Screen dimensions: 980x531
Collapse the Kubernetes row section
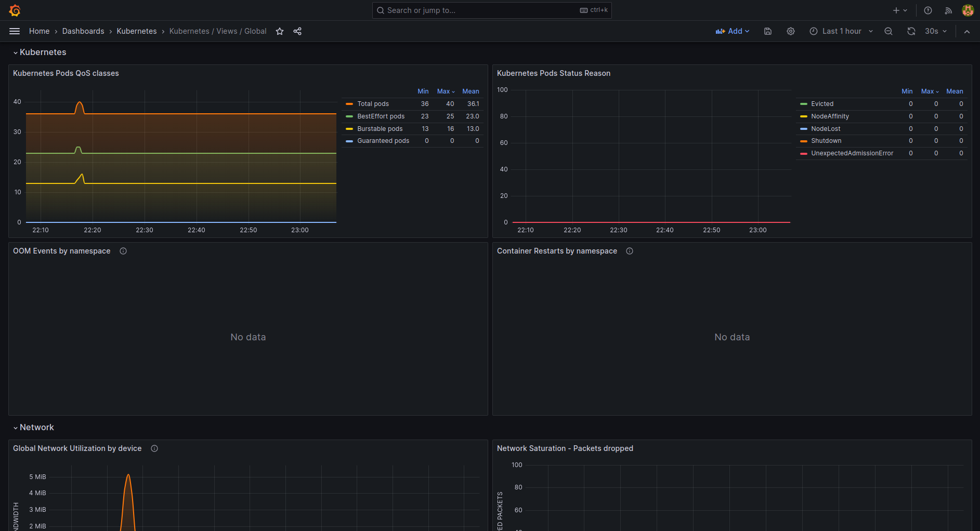43,52
